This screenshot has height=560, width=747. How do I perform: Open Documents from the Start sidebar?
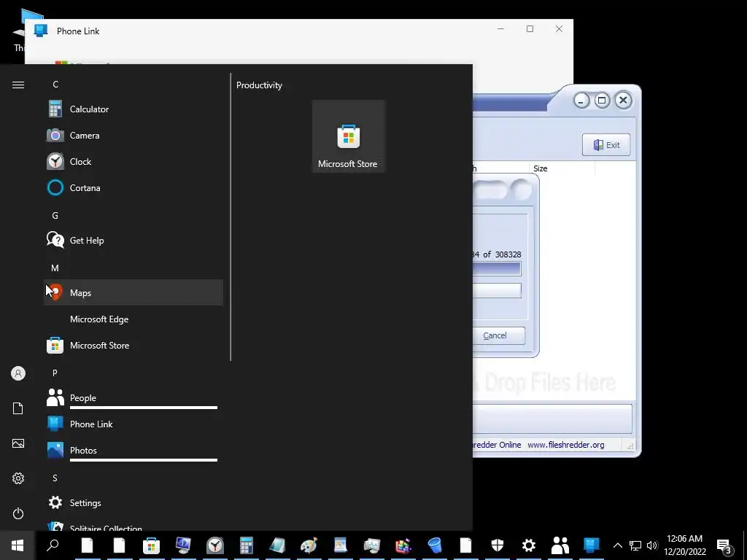pos(18,408)
